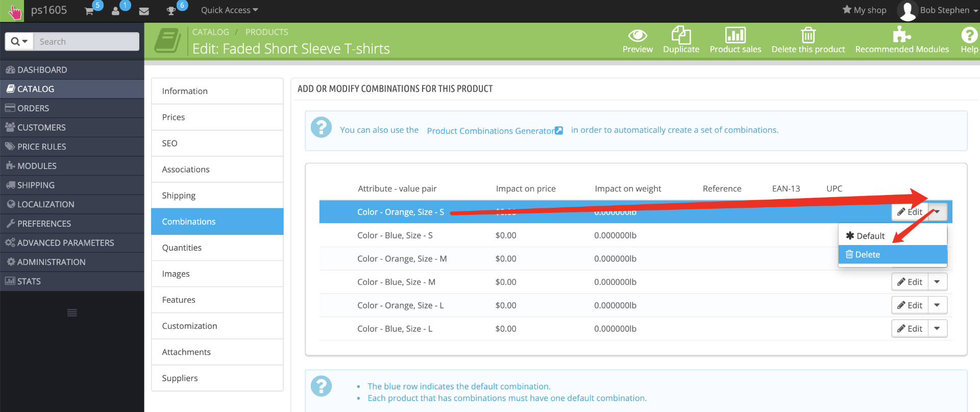The height and width of the screenshot is (412, 980).
Task: Click the ps1605 shop name
Action: (49, 10)
